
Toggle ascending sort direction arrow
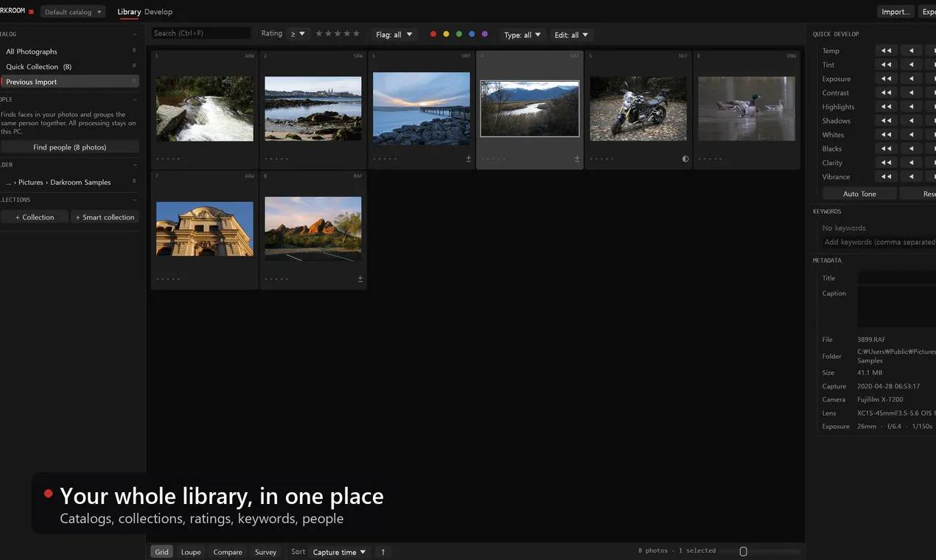pos(383,552)
